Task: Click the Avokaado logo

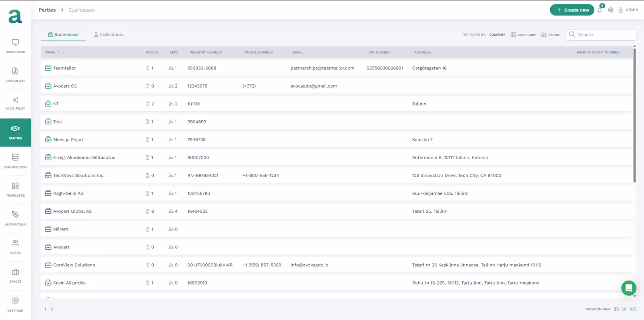Action: click(x=15, y=16)
